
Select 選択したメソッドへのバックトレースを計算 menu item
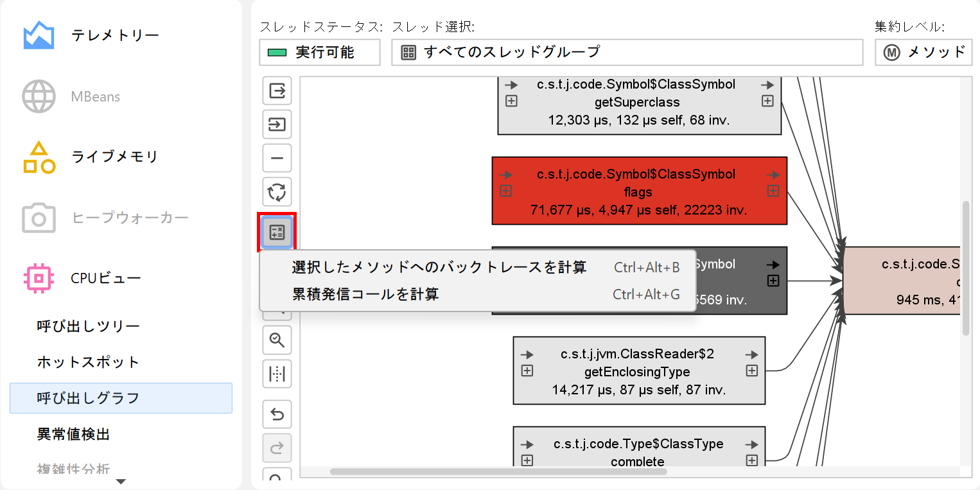(x=439, y=268)
